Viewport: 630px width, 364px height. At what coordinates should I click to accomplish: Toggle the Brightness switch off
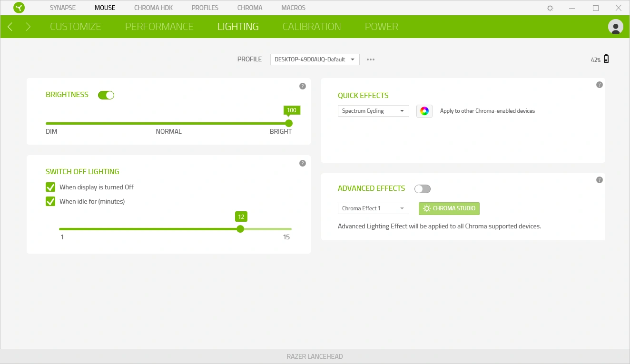(106, 95)
